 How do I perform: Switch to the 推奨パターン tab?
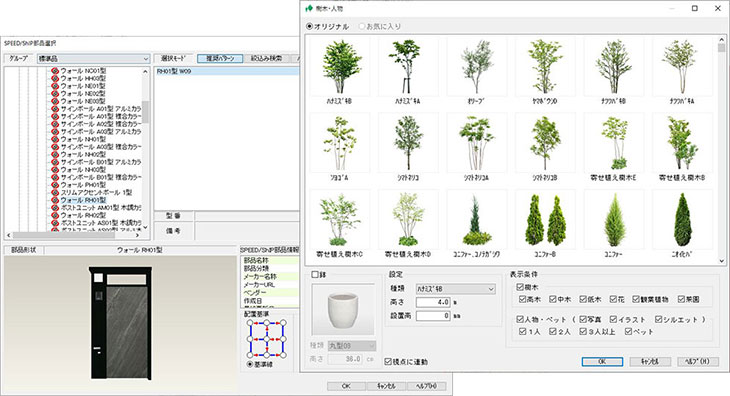click(220, 59)
